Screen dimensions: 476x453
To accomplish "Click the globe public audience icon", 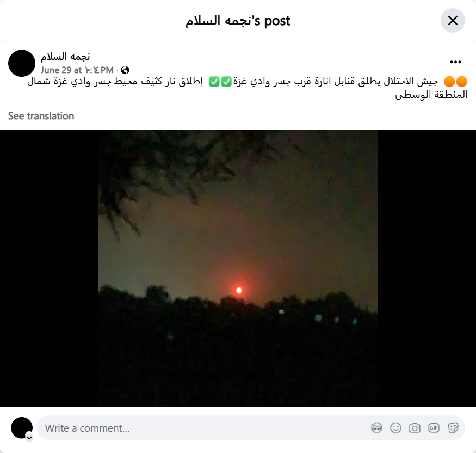I will pyautogui.click(x=125, y=70).
